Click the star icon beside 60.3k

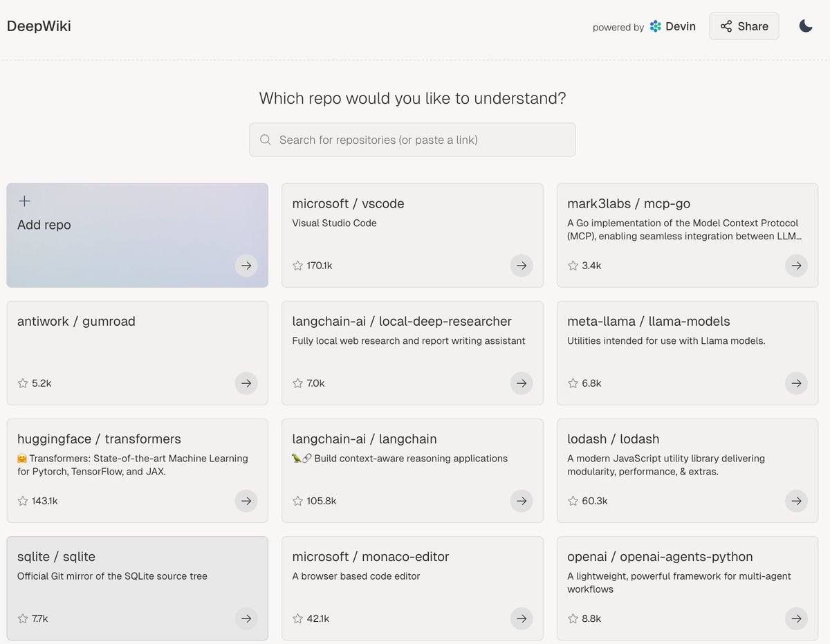(573, 501)
